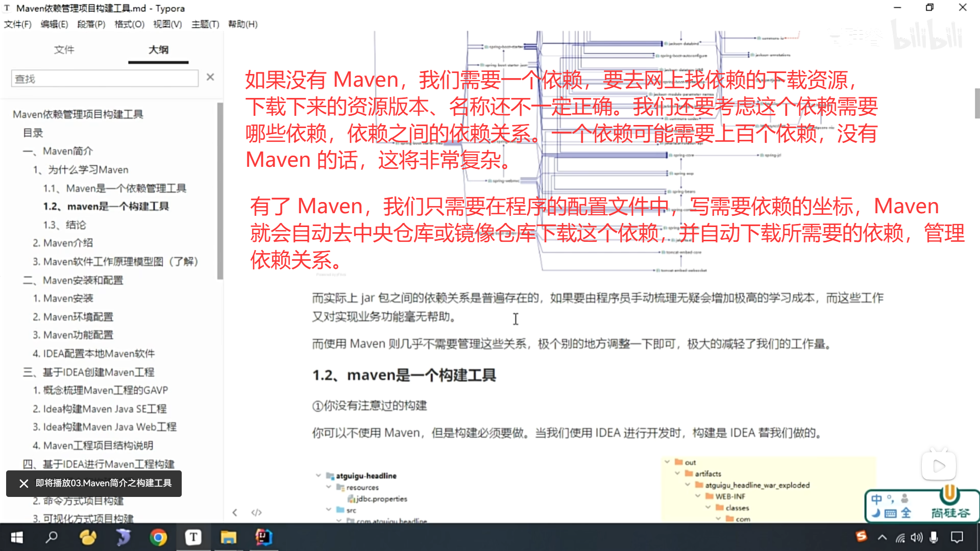Toggle source code mode icon
The width and height of the screenshot is (980, 551).
pos(256,512)
